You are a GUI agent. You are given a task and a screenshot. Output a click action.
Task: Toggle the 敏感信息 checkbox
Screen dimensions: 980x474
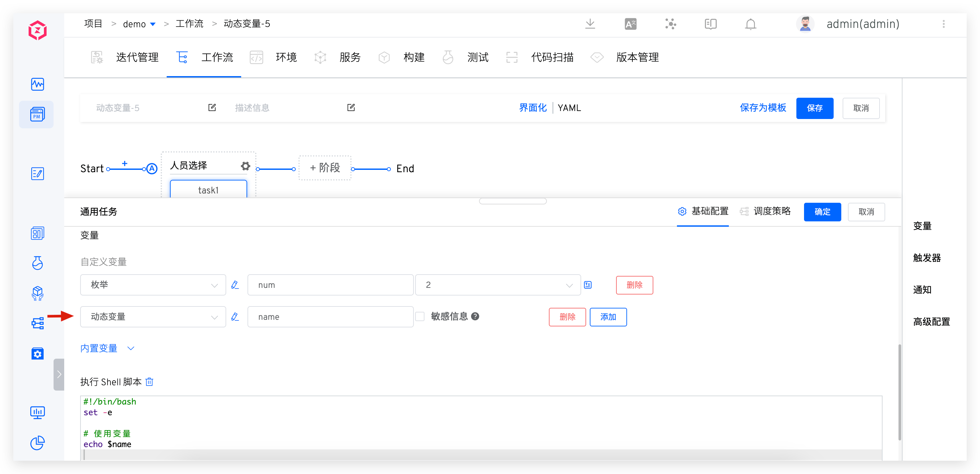[419, 317]
